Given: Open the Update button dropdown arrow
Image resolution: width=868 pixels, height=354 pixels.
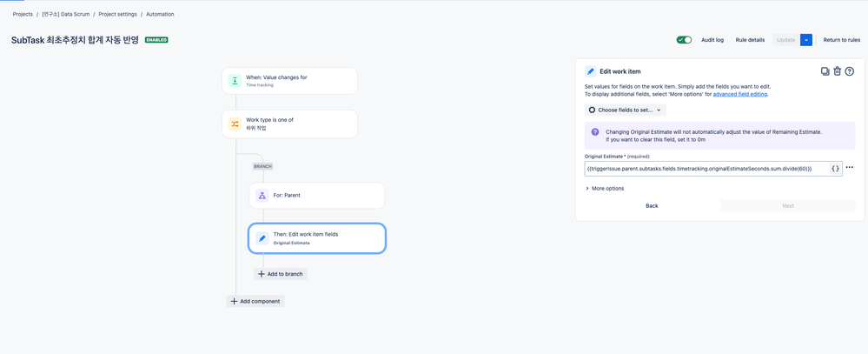Looking at the screenshot, I should pyautogui.click(x=806, y=40).
